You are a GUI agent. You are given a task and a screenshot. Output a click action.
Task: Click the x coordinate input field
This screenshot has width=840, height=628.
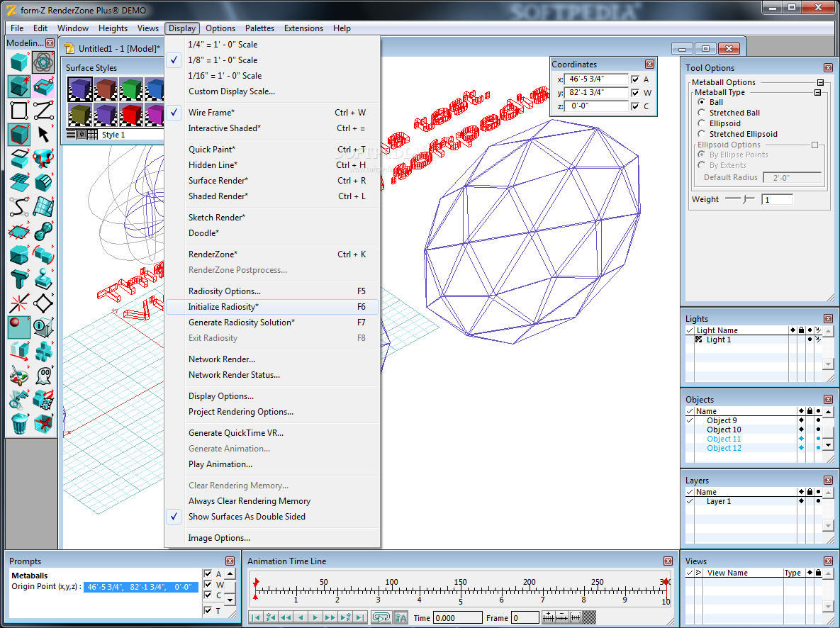(x=596, y=79)
